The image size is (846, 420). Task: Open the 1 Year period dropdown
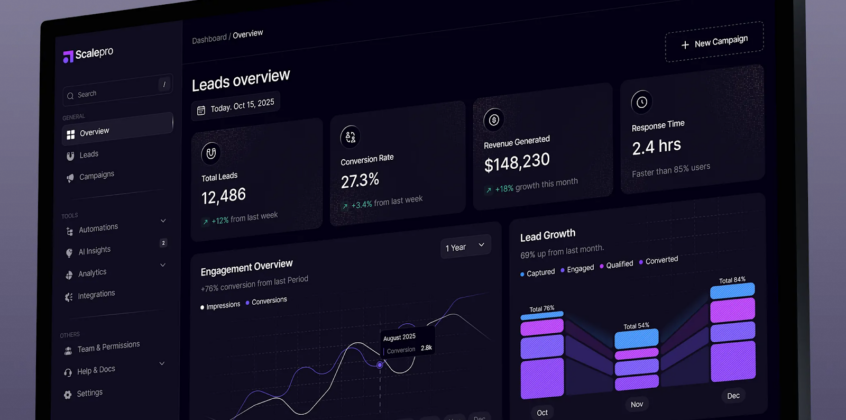466,246
